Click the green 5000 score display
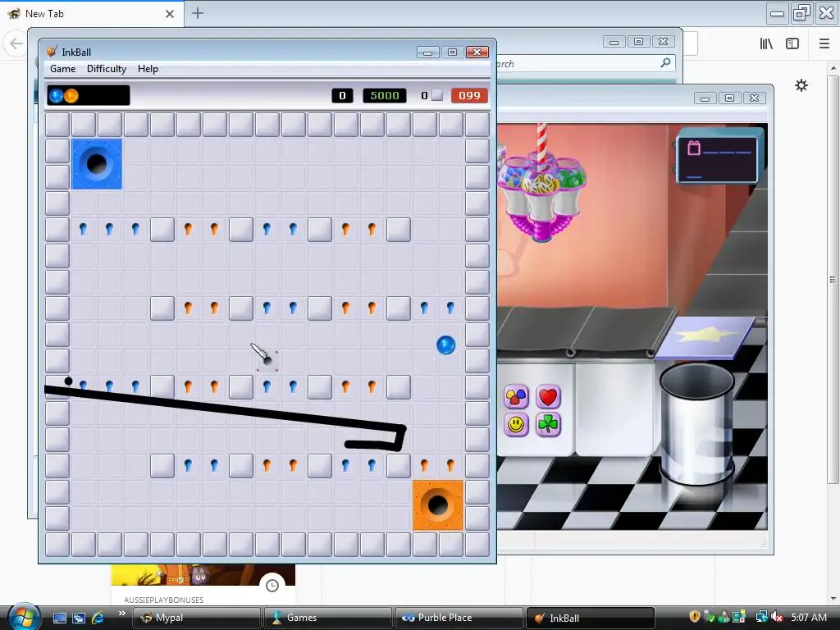The width and height of the screenshot is (840, 630). coord(385,95)
